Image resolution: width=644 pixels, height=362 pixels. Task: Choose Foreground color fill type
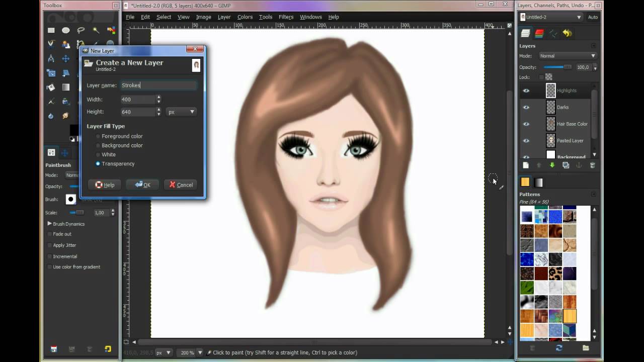tap(98, 136)
